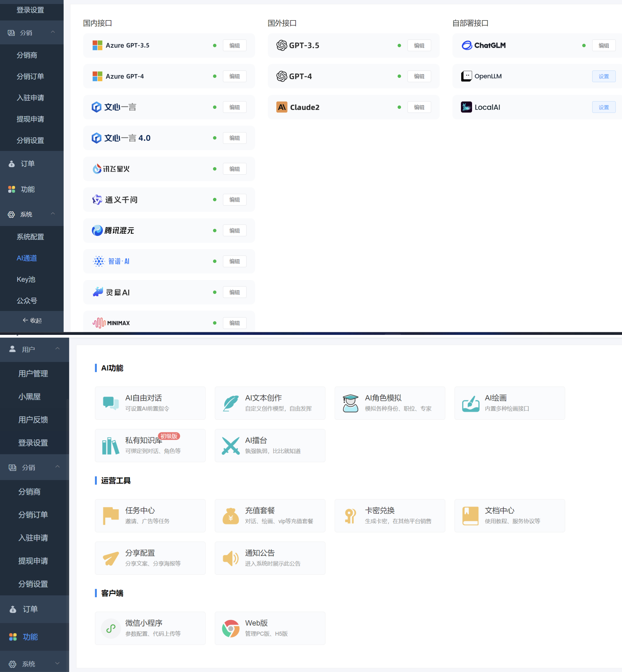
Task: Collapse the 分销 section in the sidebar
Action: coord(53,32)
